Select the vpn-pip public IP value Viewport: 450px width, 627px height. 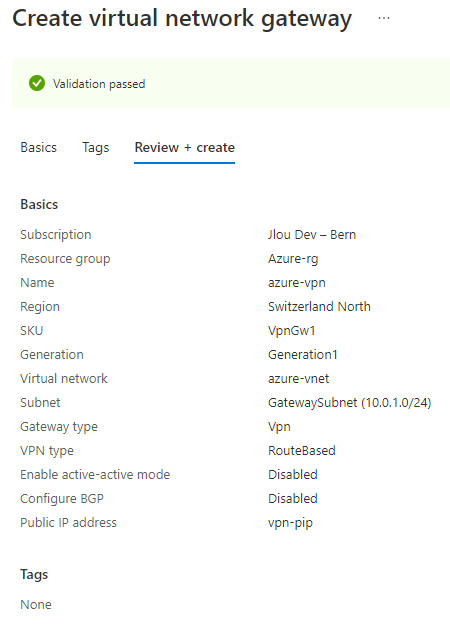290,523
